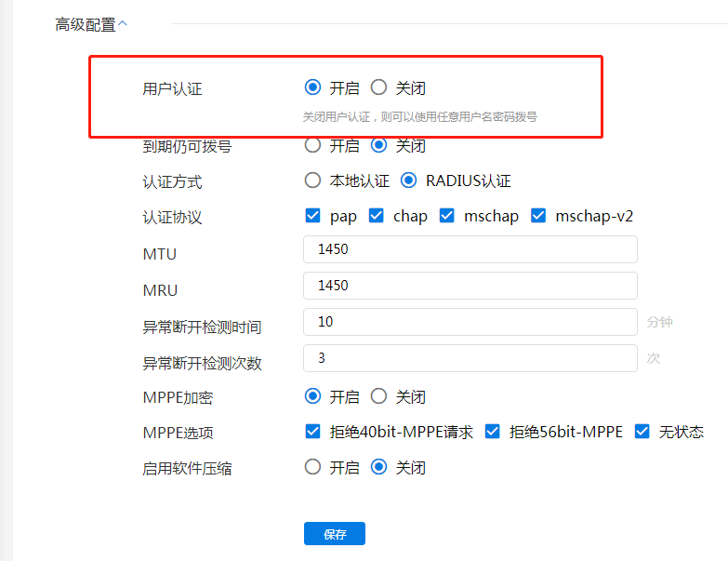Choose 本地认证 as the 认证方式
Image resolution: width=728 pixels, height=561 pixels.
pos(313,181)
